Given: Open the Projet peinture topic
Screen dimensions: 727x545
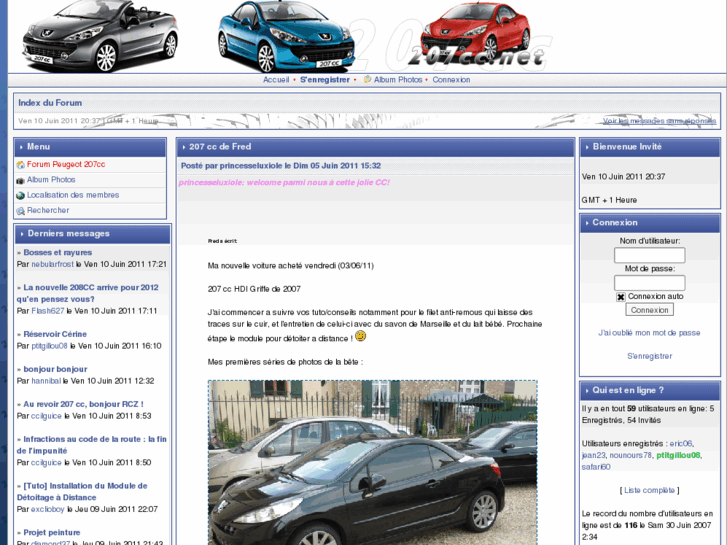Looking at the screenshot, I should coord(51,533).
